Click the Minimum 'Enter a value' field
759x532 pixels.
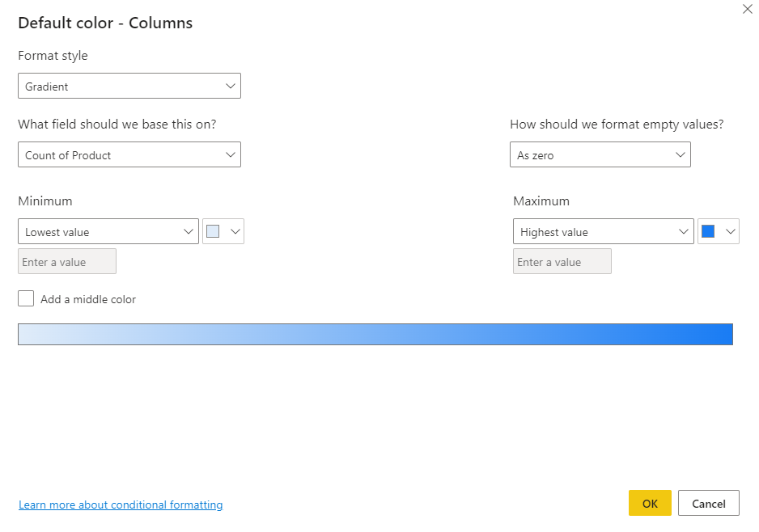(67, 261)
